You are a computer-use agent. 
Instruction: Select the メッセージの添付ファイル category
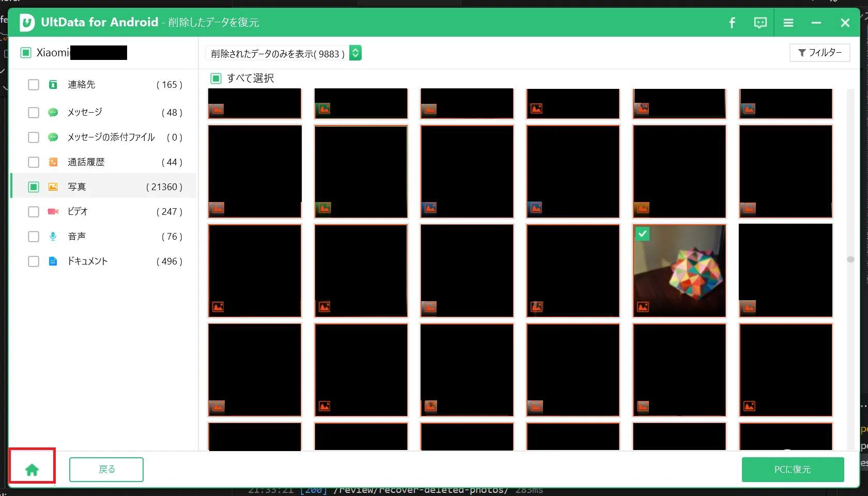(111, 137)
